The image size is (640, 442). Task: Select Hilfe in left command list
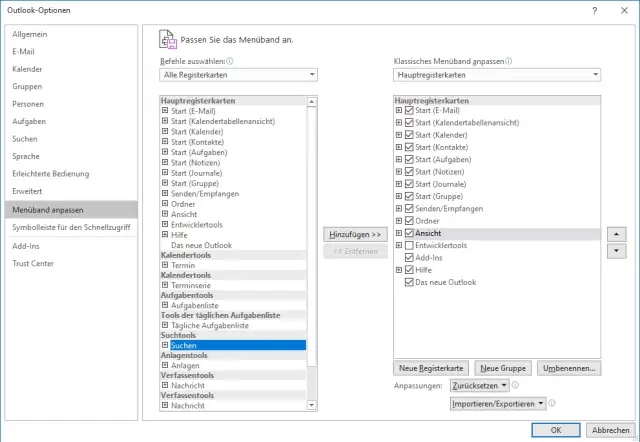point(179,235)
